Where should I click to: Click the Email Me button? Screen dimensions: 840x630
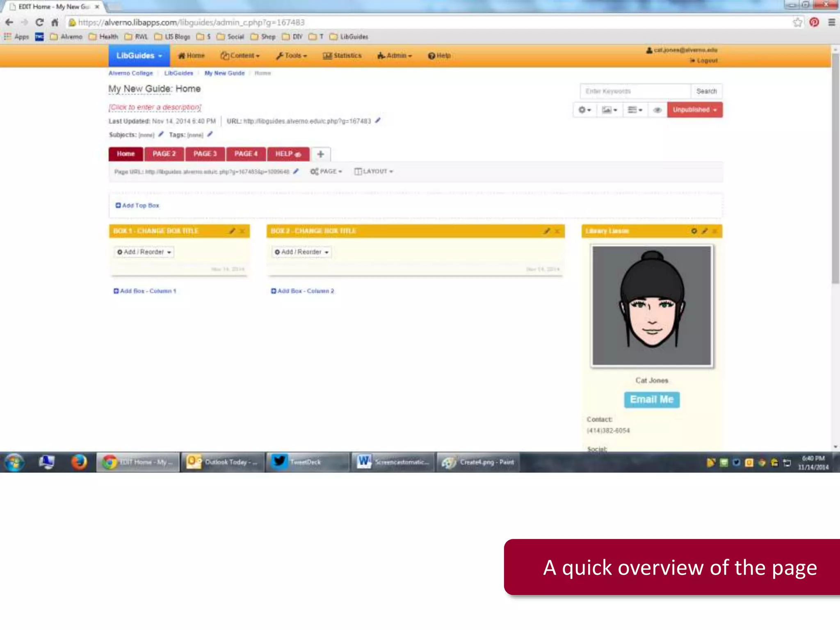tap(651, 399)
